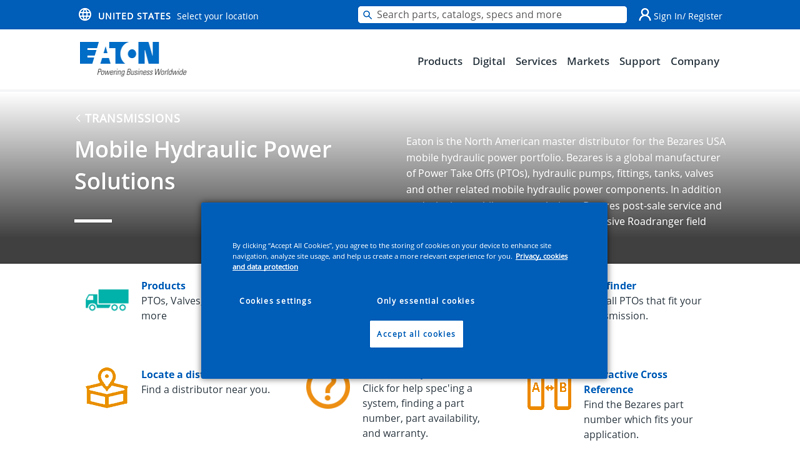Screen dimensions: 800x450
Task: Open the Eaton logo homepage
Action: (133, 59)
